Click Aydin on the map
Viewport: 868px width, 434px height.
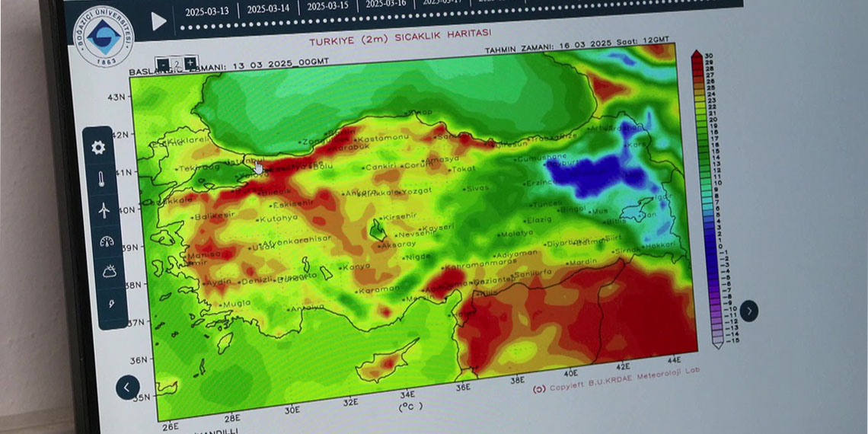pos(217,283)
